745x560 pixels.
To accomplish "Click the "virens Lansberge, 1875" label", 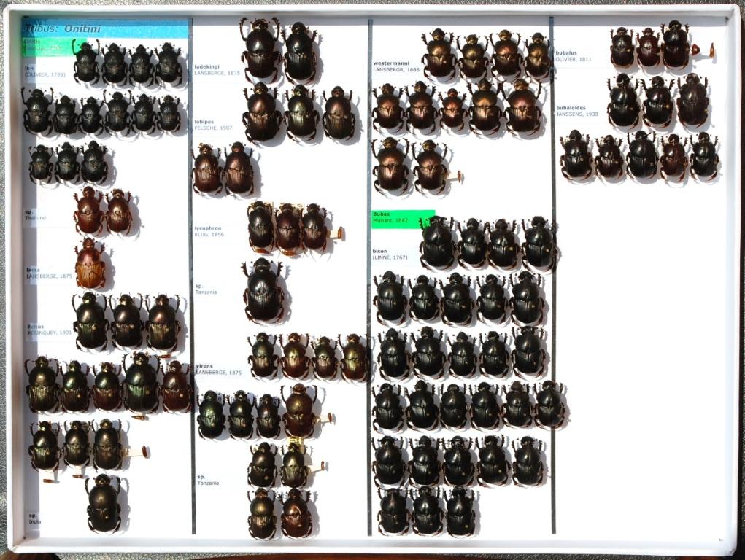I will pyautogui.click(x=218, y=369).
